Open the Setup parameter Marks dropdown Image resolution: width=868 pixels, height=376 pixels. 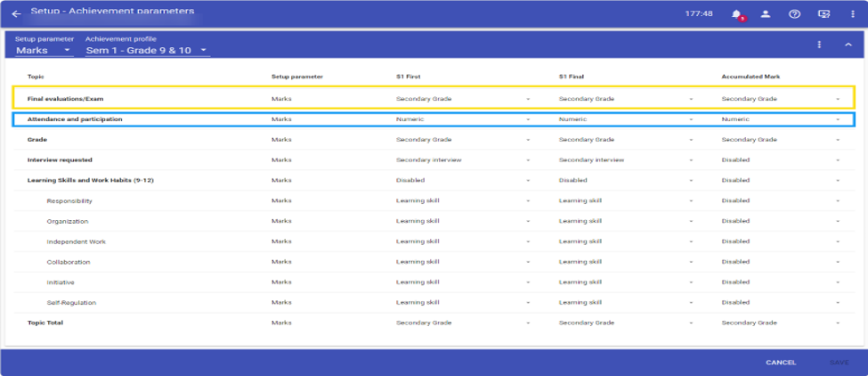[44, 51]
